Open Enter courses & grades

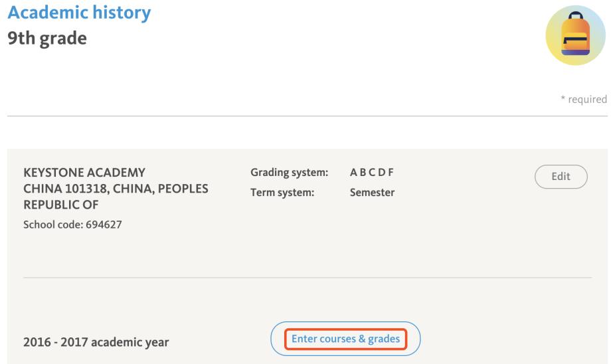pyautogui.click(x=345, y=339)
